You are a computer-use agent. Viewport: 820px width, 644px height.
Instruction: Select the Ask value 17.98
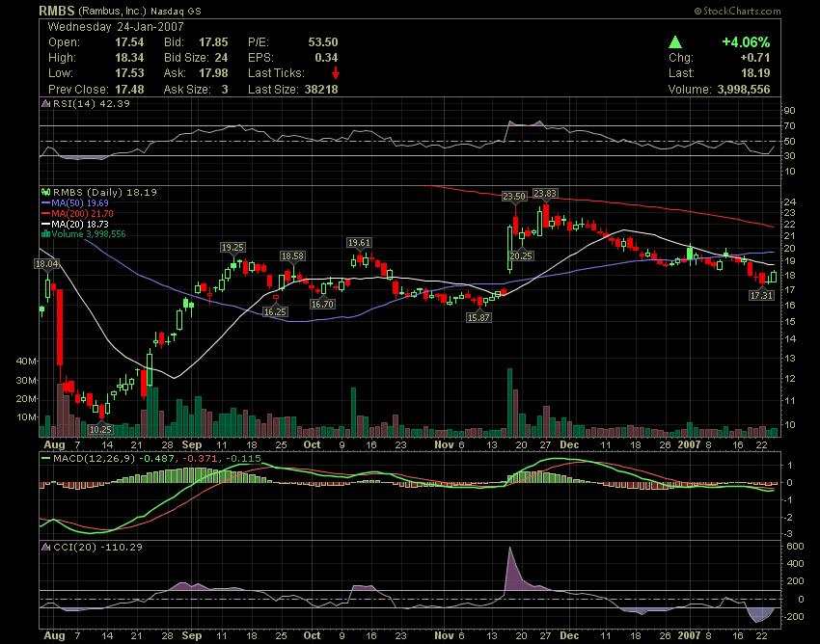click(x=213, y=73)
